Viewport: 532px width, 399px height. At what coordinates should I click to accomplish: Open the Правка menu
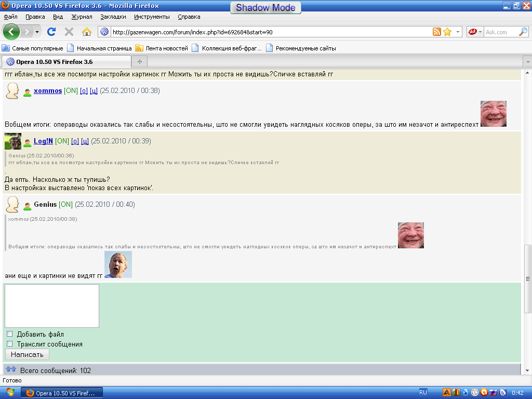coord(35,17)
